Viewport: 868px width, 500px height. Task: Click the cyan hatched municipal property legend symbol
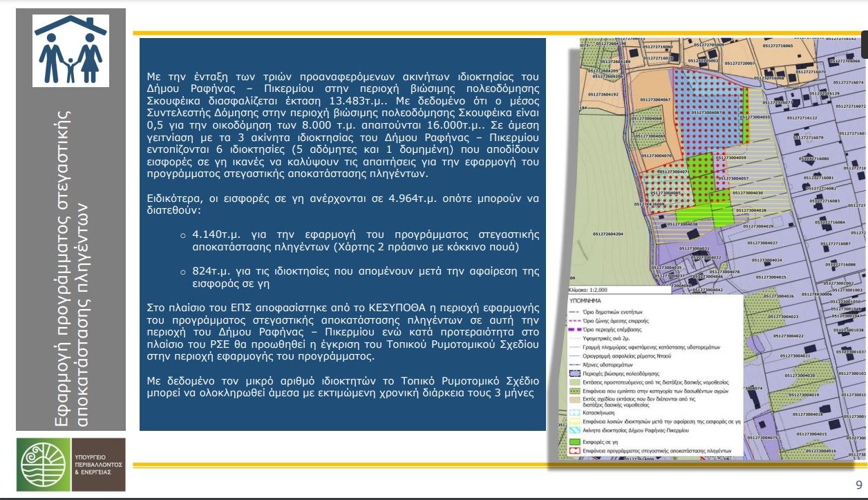click(573, 429)
